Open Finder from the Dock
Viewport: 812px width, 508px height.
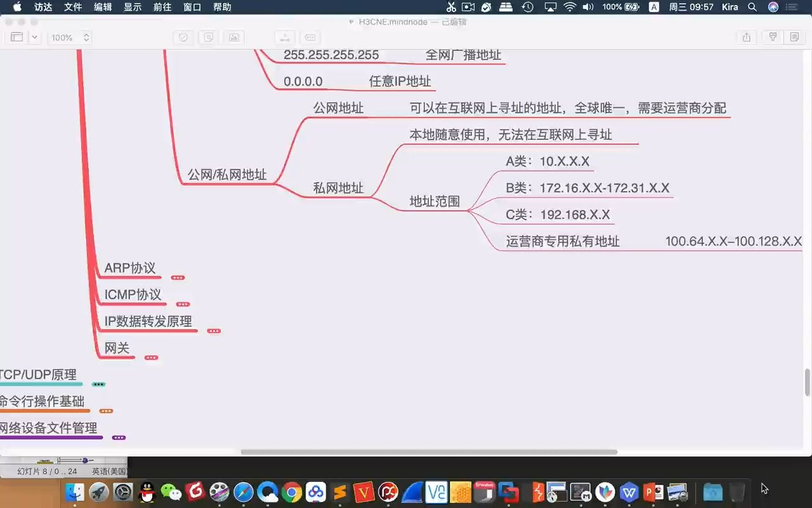click(x=75, y=492)
